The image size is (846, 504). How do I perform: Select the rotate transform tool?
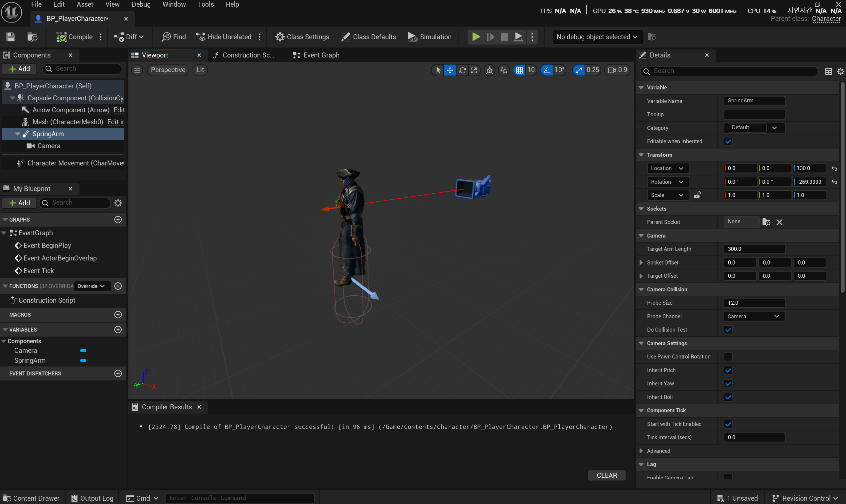click(462, 70)
